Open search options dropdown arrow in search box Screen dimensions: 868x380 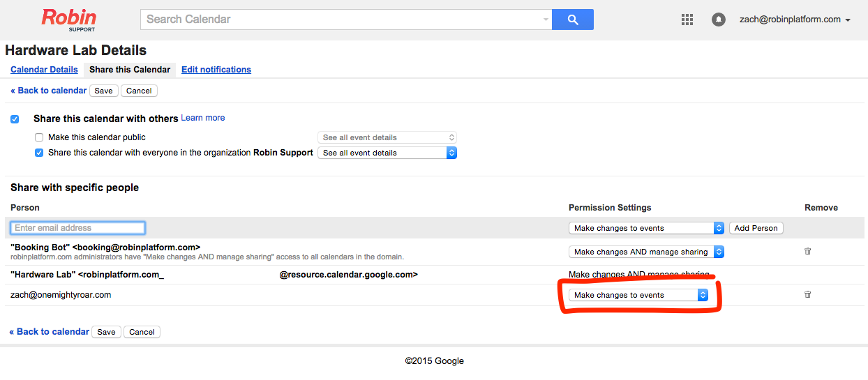click(x=546, y=20)
